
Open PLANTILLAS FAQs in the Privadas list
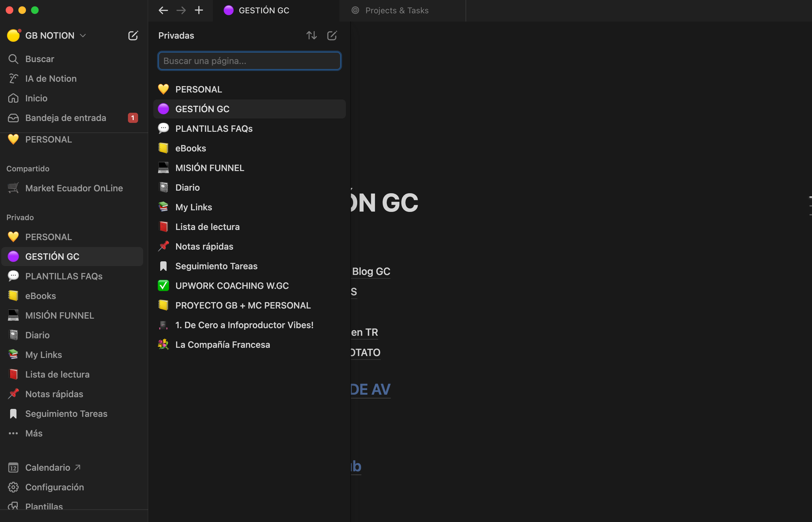pos(250,129)
